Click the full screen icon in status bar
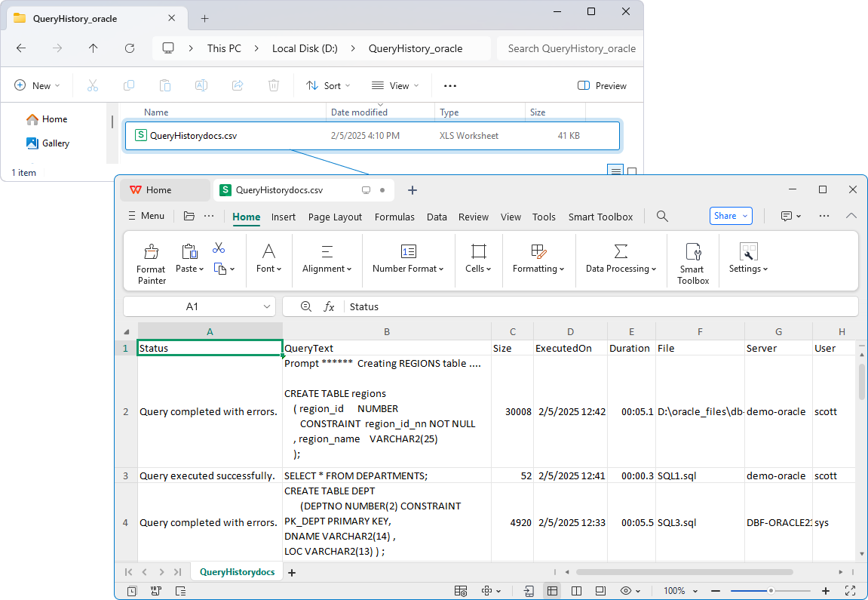This screenshot has height=600, width=868. [x=851, y=591]
